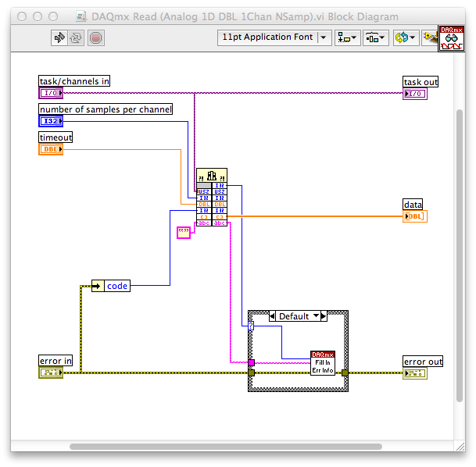This screenshot has height=467, width=476.
Task: Click the Clean Up Diagram toolbar icon
Action: tap(430, 38)
